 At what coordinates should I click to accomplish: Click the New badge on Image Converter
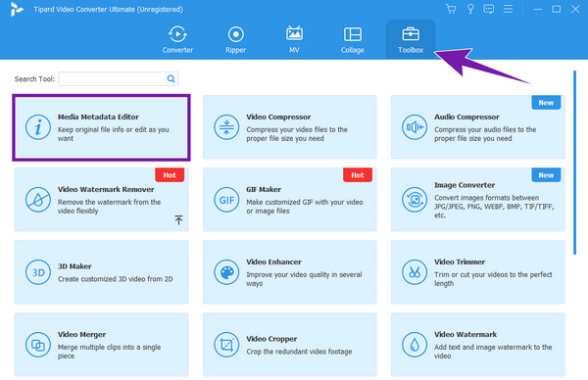(x=546, y=175)
